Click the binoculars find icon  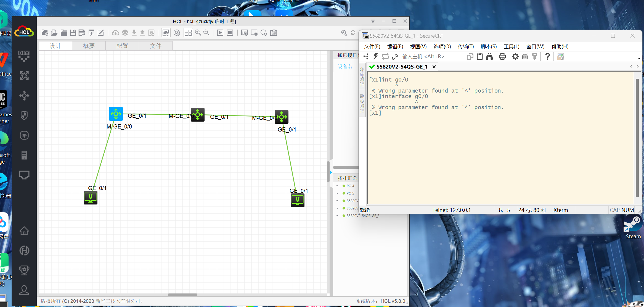click(489, 57)
